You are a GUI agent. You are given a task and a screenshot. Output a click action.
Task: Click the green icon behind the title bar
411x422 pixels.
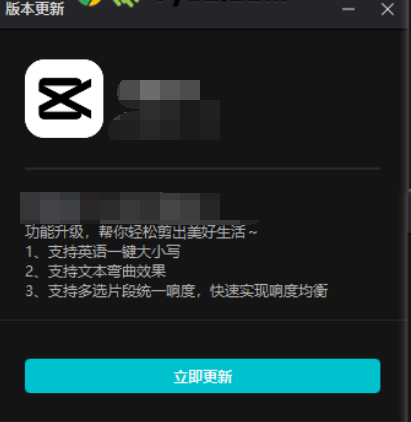125,3
